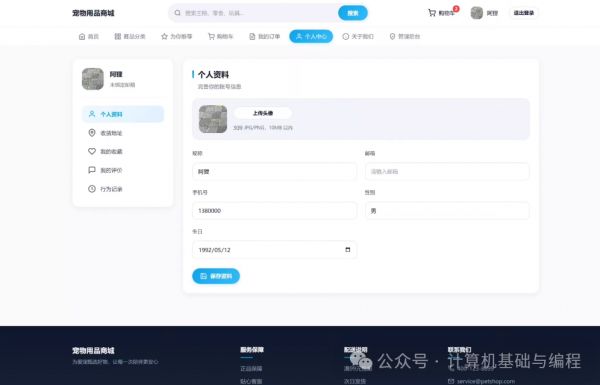Click the sidebar profile avatar image
The width and height of the screenshot is (600, 385).
[93, 79]
